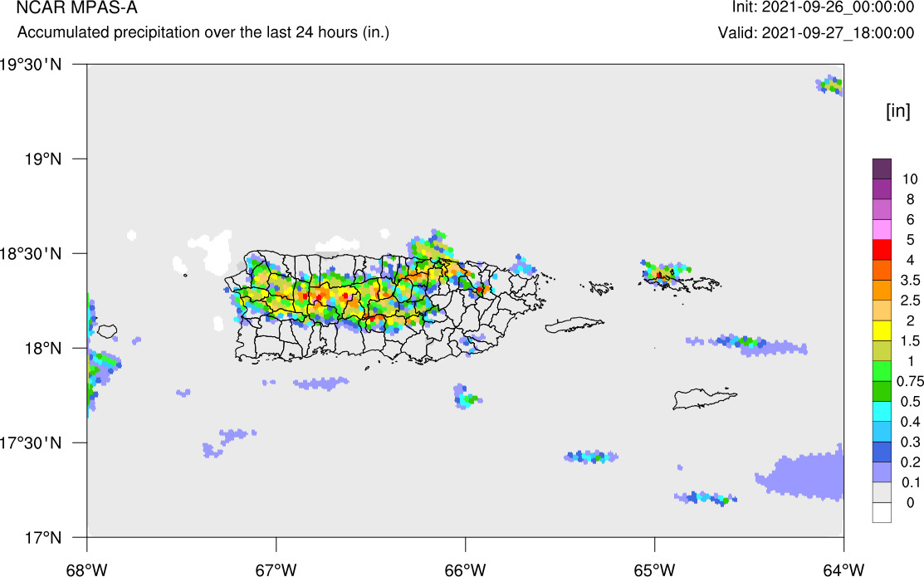Select the 65°W longitude axis label
The width and height of the screenshot is (924, 577).
pyautogui.click(x=655, y=570)
